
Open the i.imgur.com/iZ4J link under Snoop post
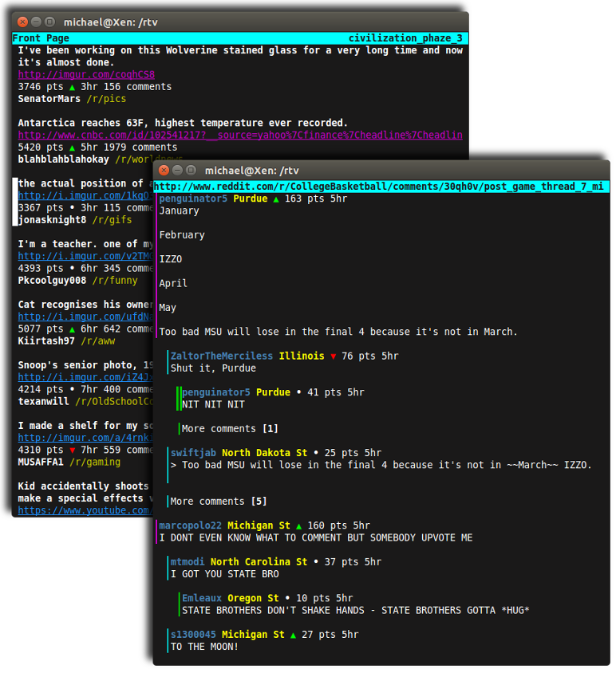tap(85, 377)
